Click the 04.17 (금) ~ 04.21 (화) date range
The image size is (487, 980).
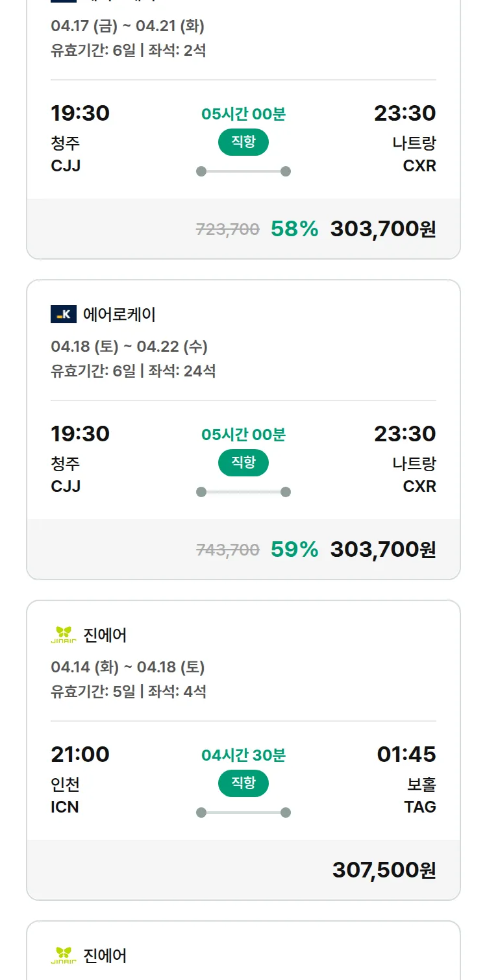pos(128,27)
